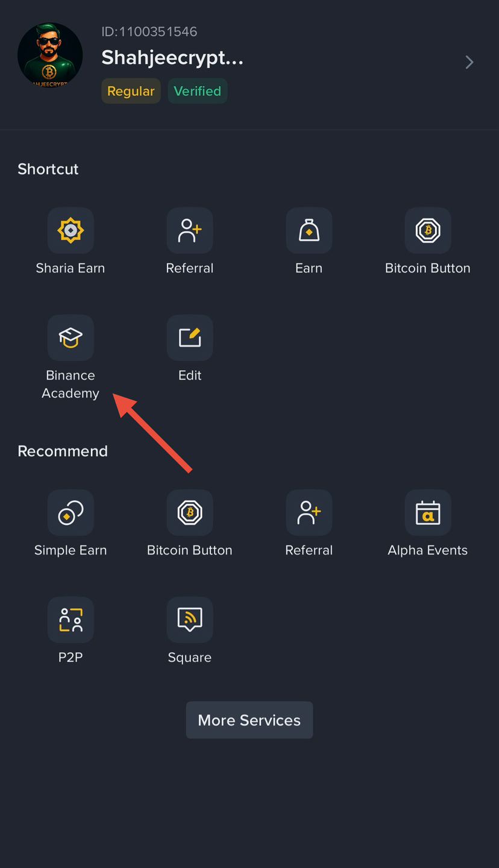499x868 pixels.
Task: Open the P2P trading icon
Action: point(71,620)
